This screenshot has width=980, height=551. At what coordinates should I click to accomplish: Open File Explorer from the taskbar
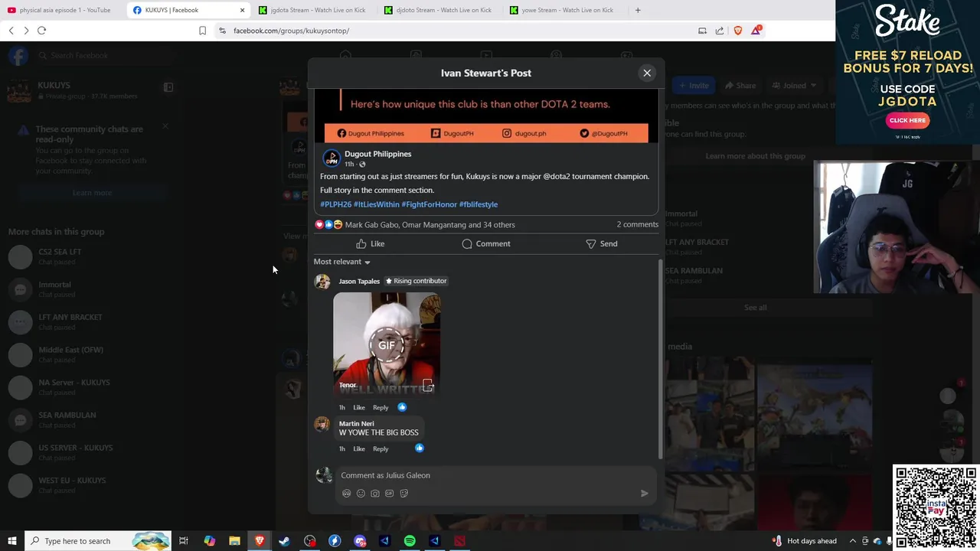click(x=234, y=541)
